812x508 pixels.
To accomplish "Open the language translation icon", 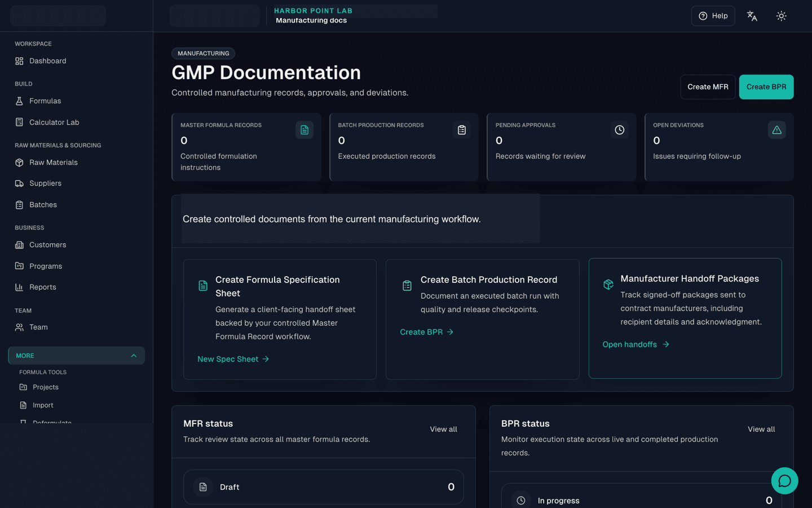I will pos(752,16).
